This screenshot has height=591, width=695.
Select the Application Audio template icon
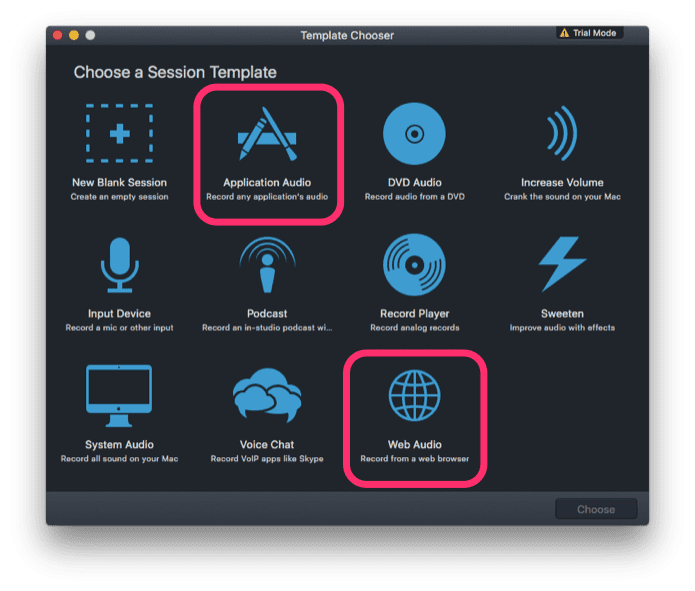[x=267, y=133]
